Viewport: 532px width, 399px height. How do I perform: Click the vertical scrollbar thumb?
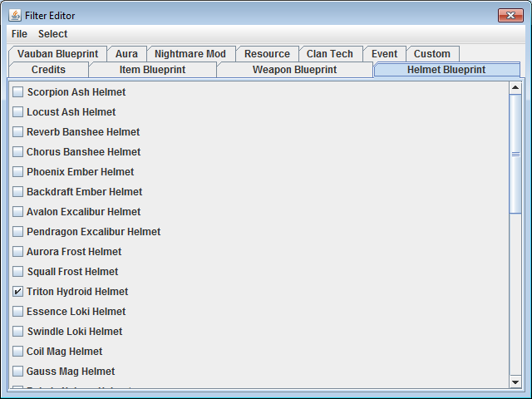(x=515, y=154)
